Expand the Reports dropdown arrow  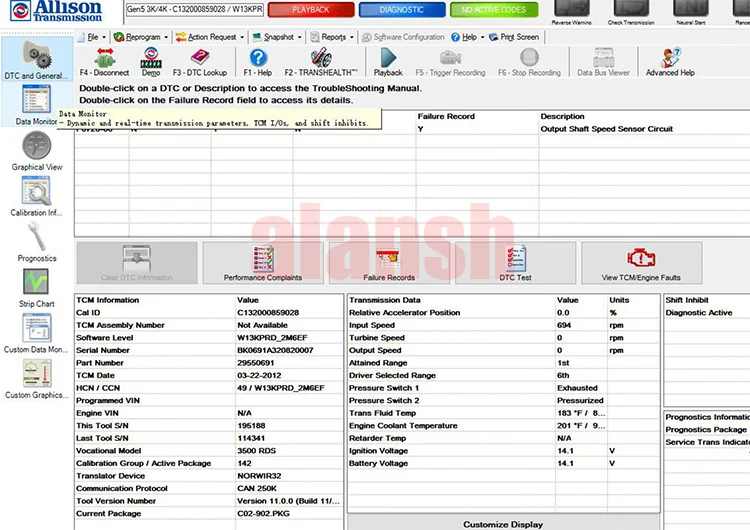click(352, 37)
